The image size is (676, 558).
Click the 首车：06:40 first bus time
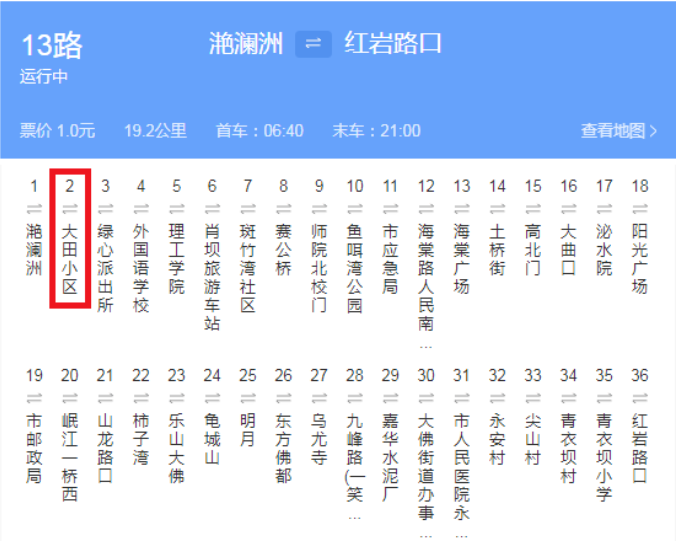pos(260,131)
